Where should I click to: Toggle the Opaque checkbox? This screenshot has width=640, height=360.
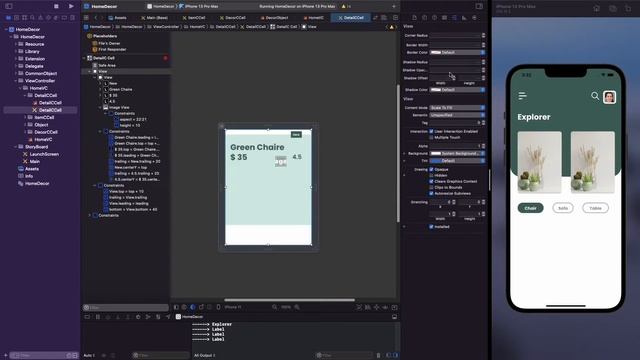tap(431, 169)
